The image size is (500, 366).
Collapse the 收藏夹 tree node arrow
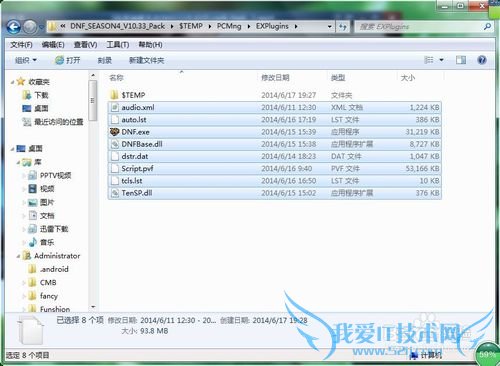(12, 82)
